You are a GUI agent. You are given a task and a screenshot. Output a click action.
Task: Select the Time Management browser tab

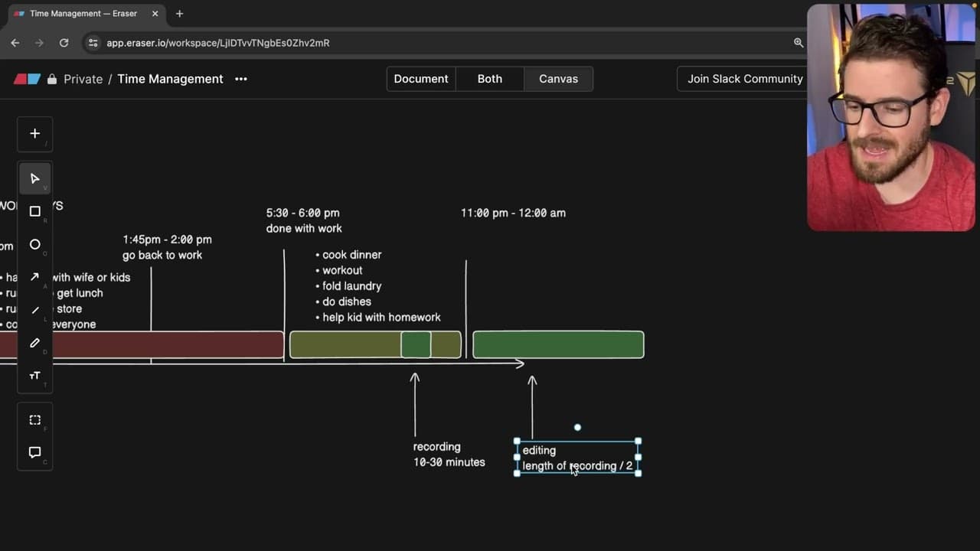coord(84,14)
